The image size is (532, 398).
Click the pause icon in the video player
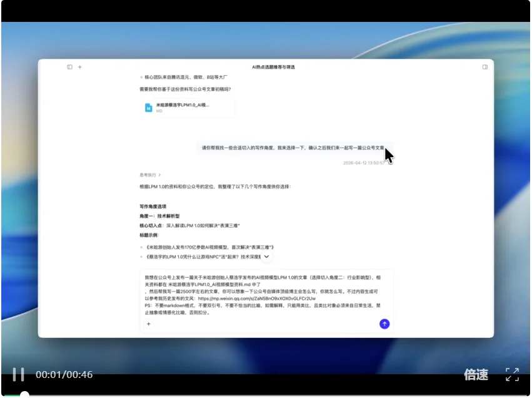(x=19, y=374)
